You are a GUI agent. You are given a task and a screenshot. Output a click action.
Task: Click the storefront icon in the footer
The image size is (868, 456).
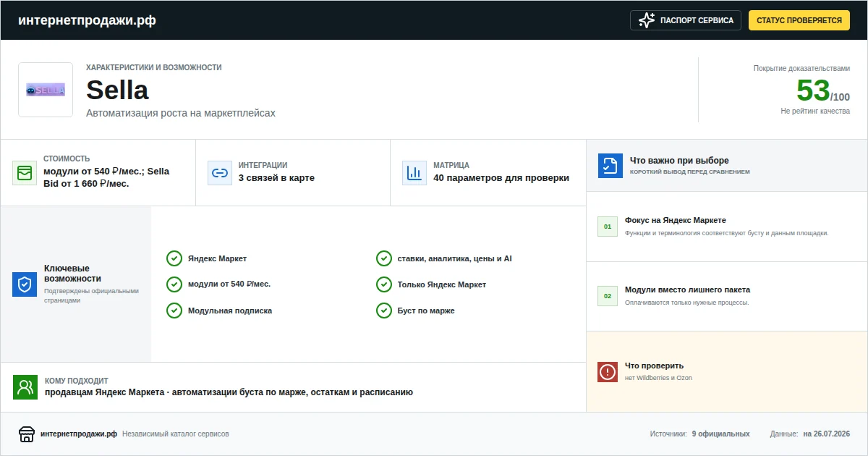[x=27, y=434]
